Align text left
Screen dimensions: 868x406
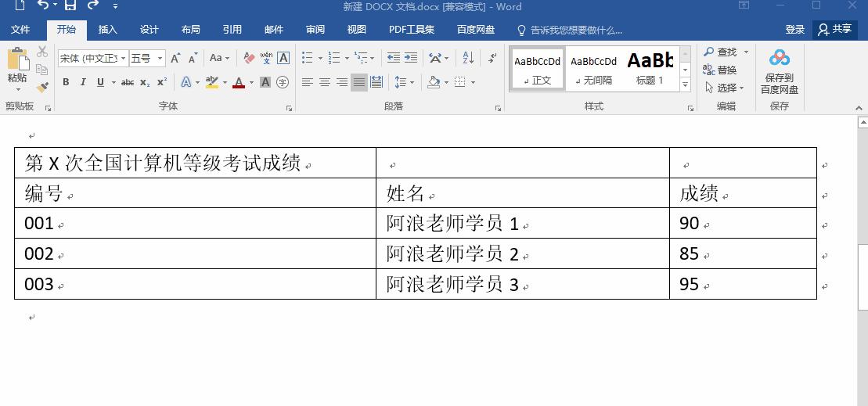click(x=308, y=82)
